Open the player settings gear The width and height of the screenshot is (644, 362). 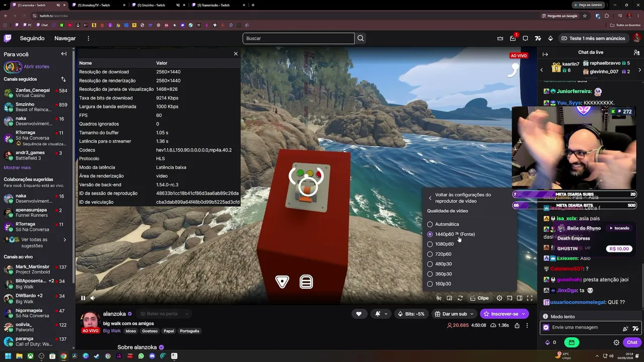coord(500,298)
